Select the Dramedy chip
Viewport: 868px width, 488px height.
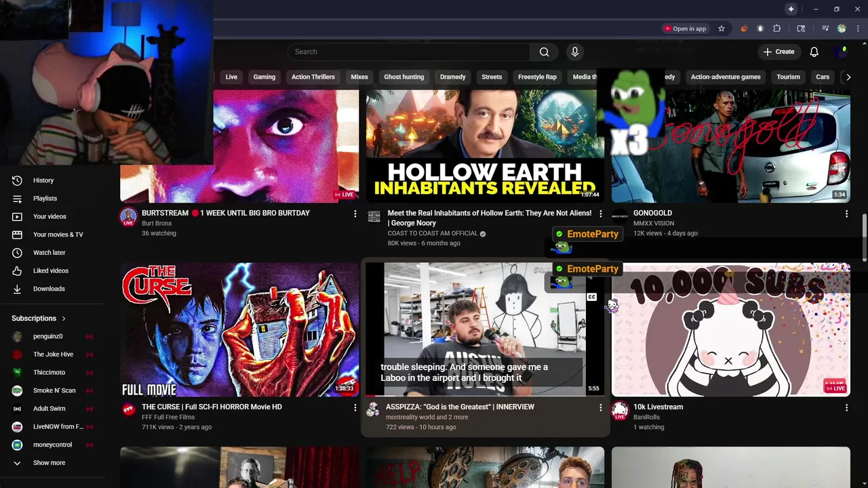(x=453, y=77)
